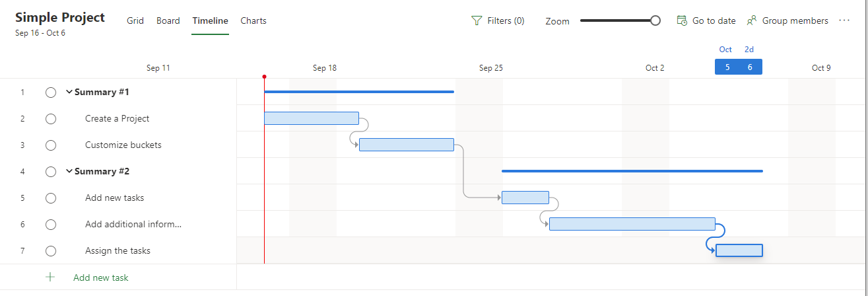The height and width of the screenshot is (296, 868).
Task: Collapse the Summary #2 group
Action: click(69, 171)
